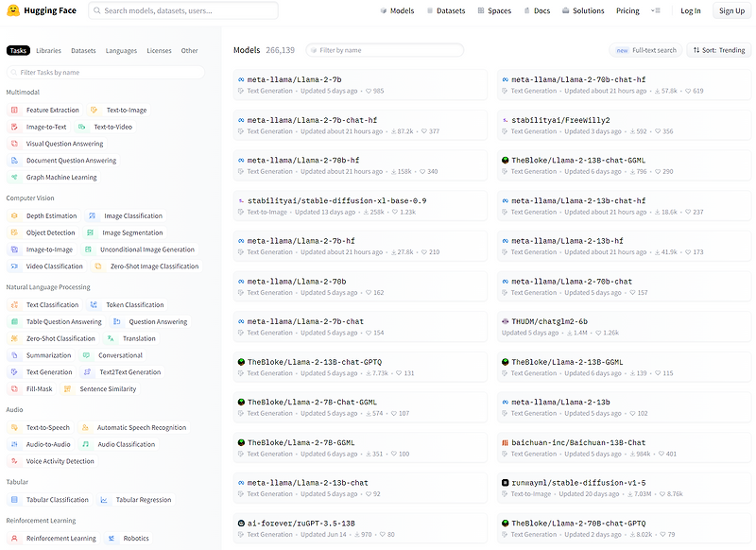Focus the Filter Tasks by name field
The height and width of the screenshot is (550, 756).
(x=106, y=73)
